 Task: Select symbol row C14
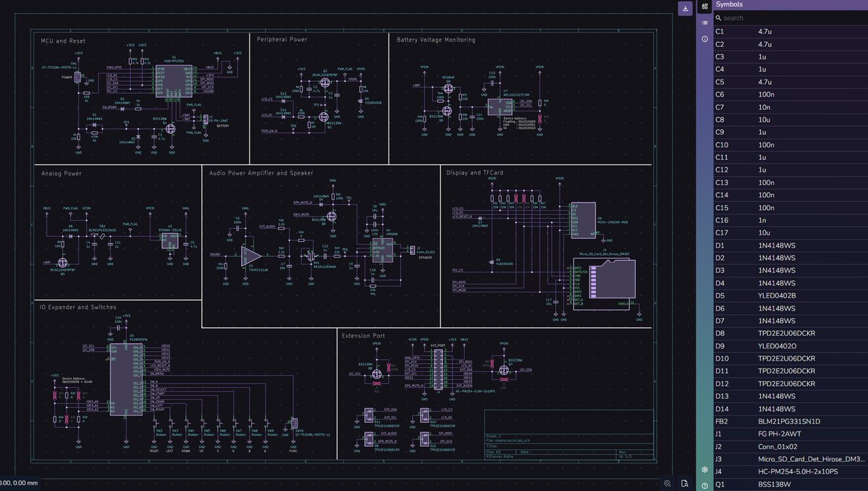[x=791, y=195]
